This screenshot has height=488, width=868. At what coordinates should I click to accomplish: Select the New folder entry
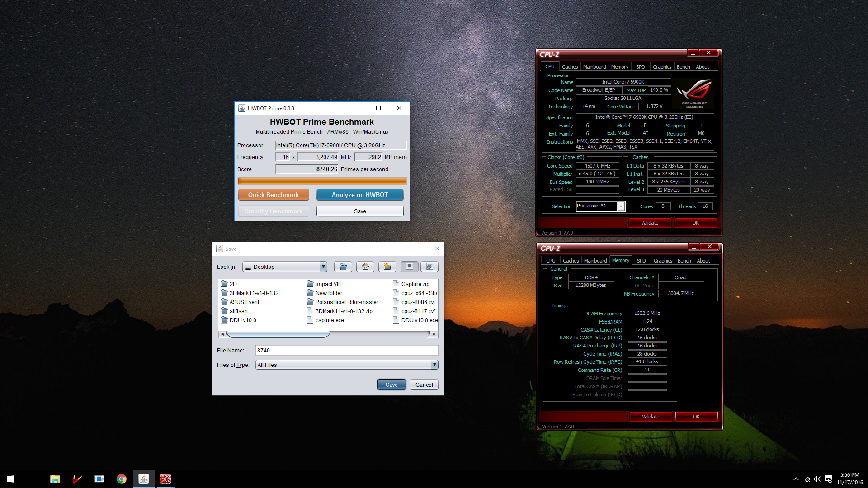click(325, 293)
